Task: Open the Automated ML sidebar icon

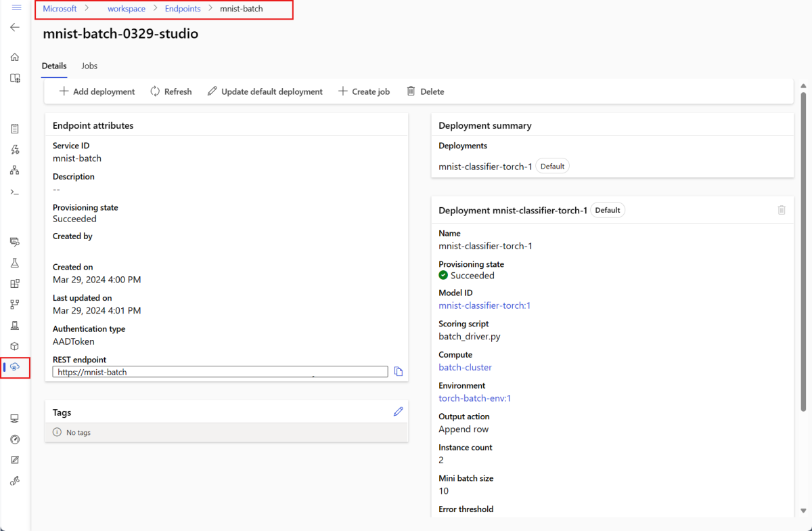Action: pos(14,150)
